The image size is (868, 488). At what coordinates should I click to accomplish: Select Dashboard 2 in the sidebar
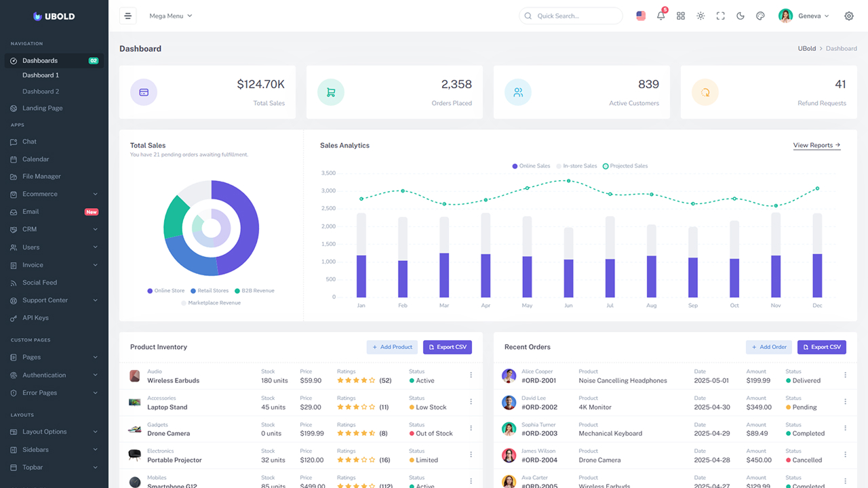[41, 91]
